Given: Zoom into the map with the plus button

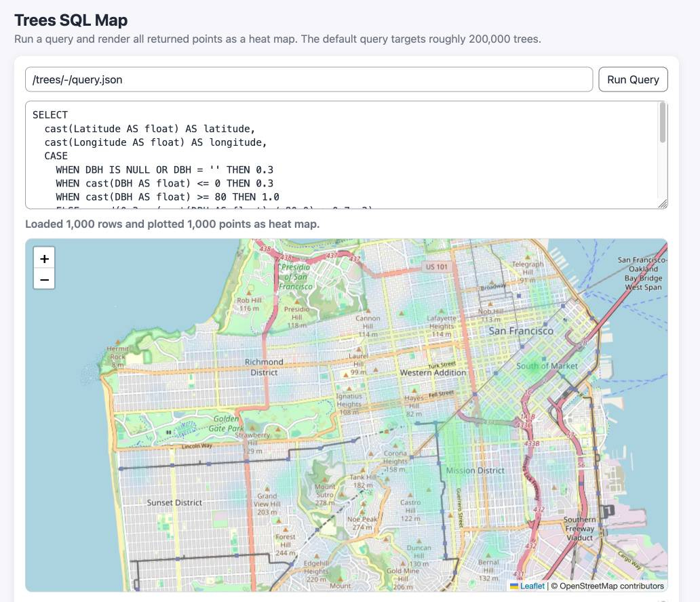Looking at the screenshot, I should point(44,258).
